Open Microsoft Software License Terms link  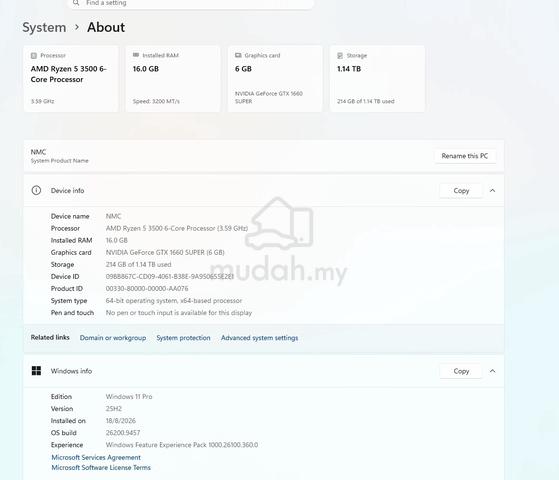[x=101, y=468]
